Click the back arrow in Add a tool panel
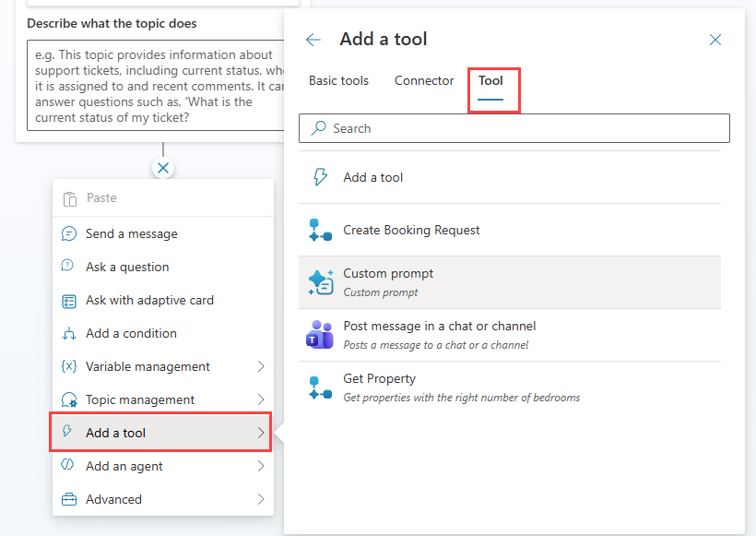The image size is (756, 536). tap(313, 40)
